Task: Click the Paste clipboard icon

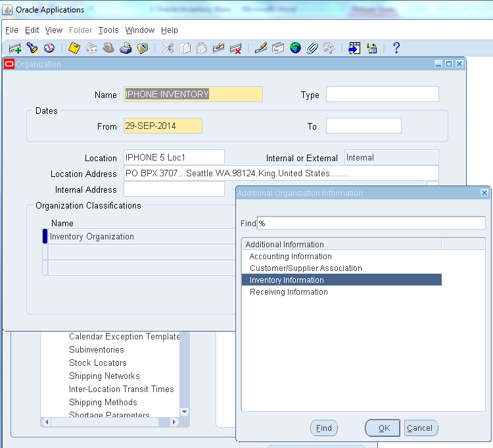Action: click(202, 48)
